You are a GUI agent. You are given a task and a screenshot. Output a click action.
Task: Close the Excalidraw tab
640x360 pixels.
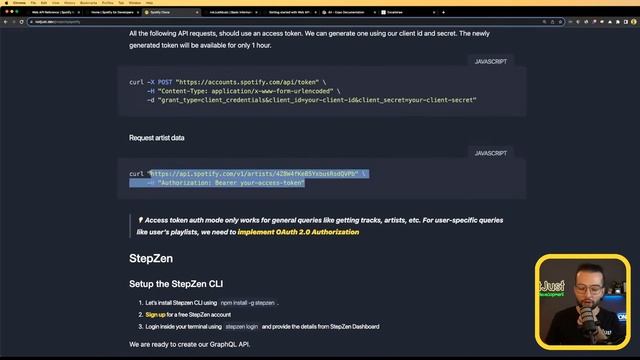[x=434, y=12]
